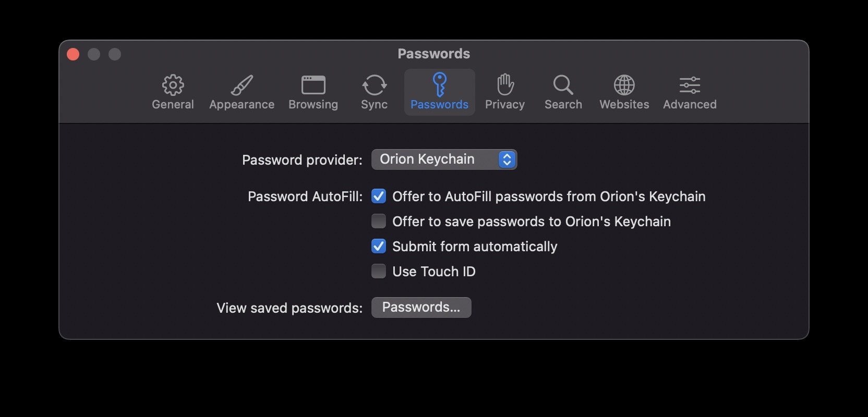The height and width of the screenshot is (417, 868).
Task: Disable Offer to AutoFill passwords checkbox
Action: pyautogui.click(x=379, y=197)
